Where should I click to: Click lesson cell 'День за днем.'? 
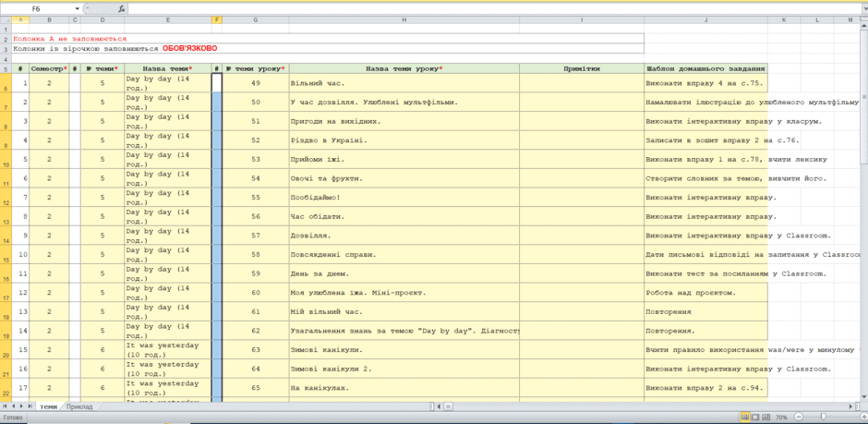click(404, 273)
